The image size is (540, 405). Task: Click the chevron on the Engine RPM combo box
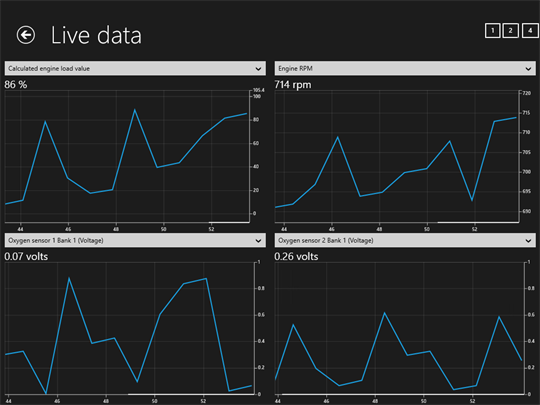pos(528,69)
